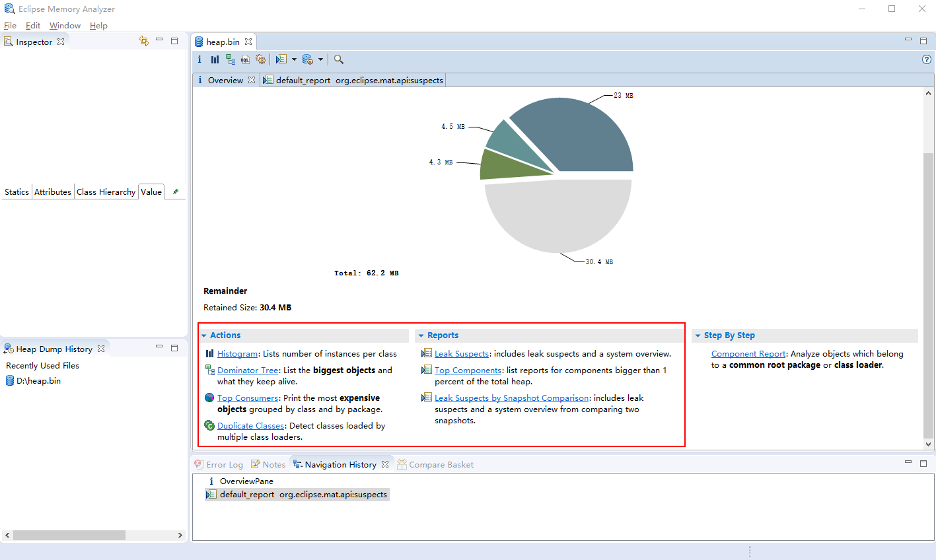Open the Edit menu
Image resolution: width=936 pixels, height=560 pixels.
click(33, 25)
